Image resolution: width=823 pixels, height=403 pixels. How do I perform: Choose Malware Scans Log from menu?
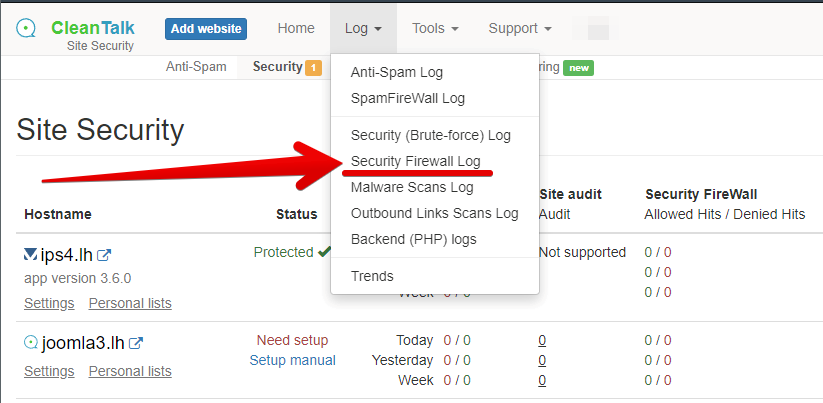(x=412, y=187)
